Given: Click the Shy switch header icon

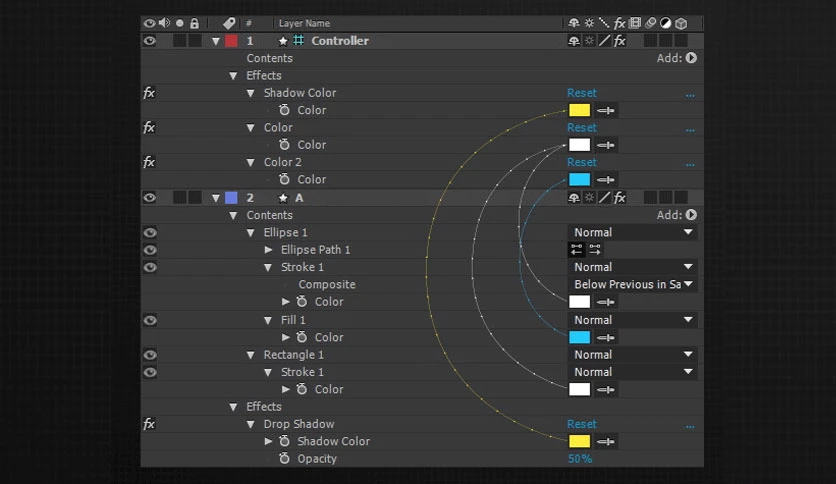Looking at the screenshot, I should click(574, 23).
